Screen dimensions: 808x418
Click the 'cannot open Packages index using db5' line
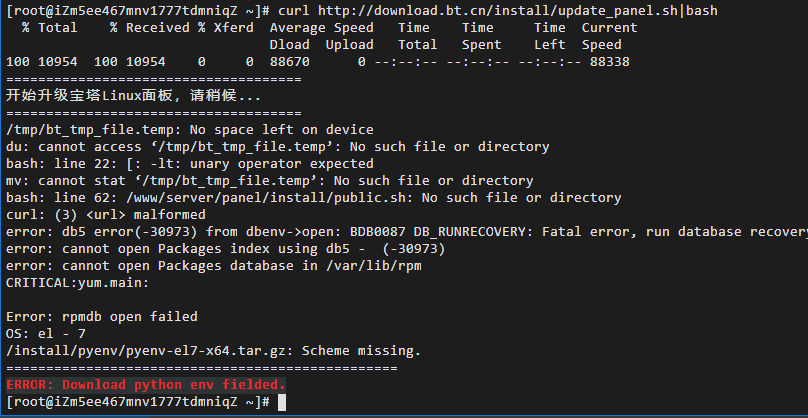tap(225, 248)
